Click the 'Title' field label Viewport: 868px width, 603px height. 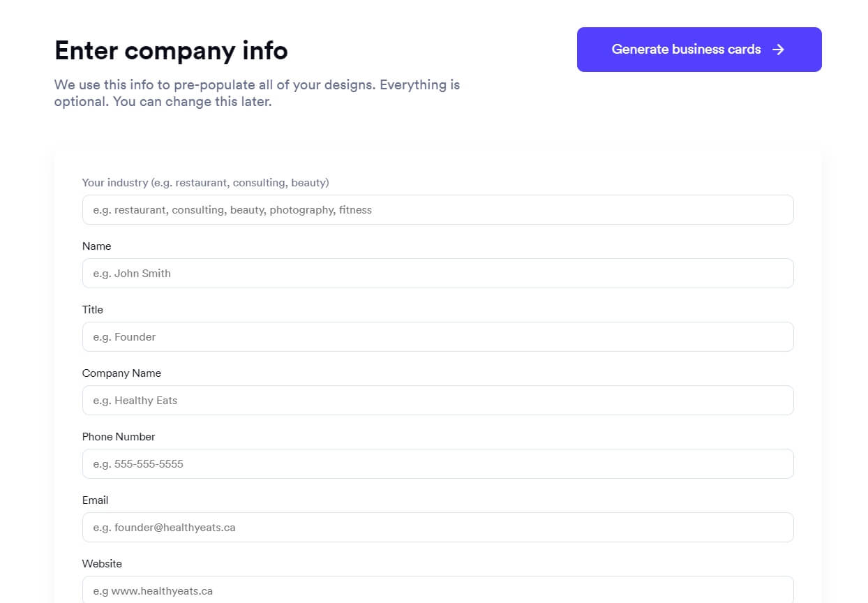(93, 310)
